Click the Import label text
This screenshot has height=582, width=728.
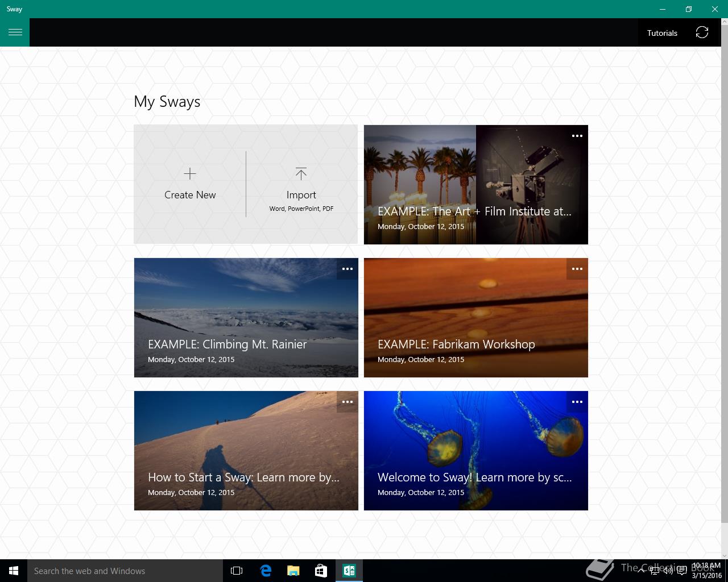(x=301, y=195)
